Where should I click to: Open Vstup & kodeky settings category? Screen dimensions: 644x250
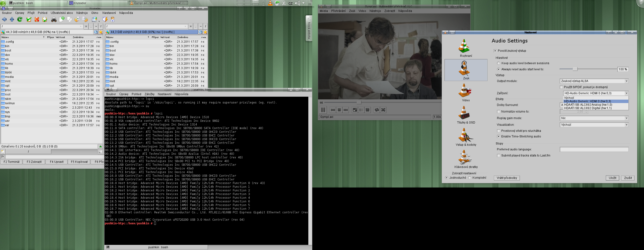coord(466,137)
